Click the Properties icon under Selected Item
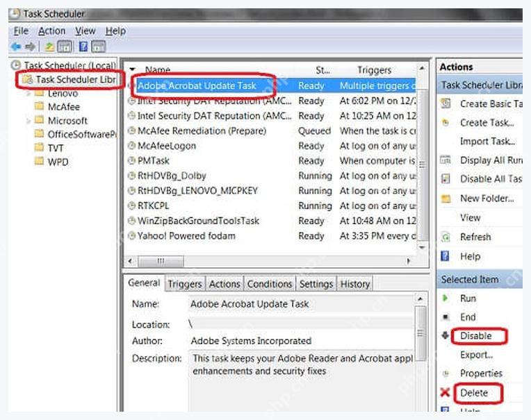This screenshot has height=420, width=531. coord(446,373)
